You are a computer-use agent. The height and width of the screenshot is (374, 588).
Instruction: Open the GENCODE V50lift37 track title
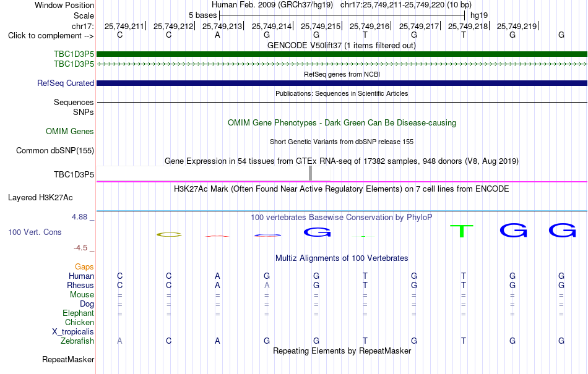[342, 46]
